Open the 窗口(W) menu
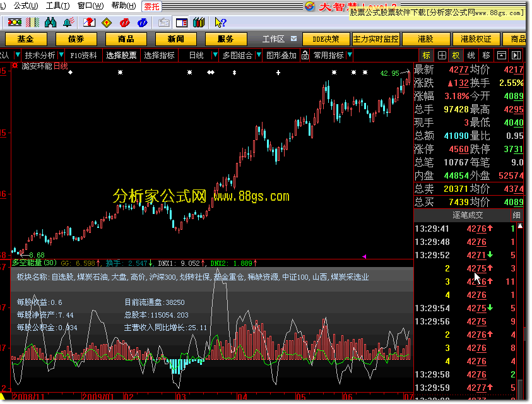 pos(91,6)
